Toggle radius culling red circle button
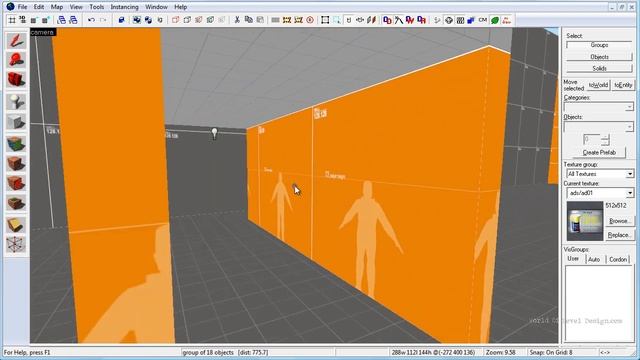Screen dimensions: 640x360 [310, 20]
